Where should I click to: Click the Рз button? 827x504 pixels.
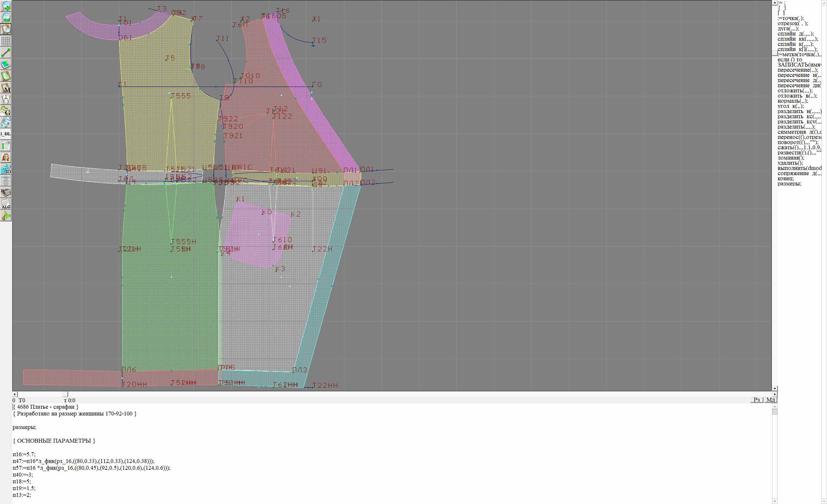click(757, 400)
